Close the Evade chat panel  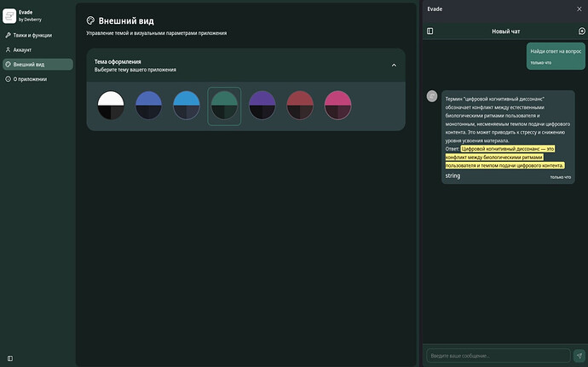pos(579,8)
